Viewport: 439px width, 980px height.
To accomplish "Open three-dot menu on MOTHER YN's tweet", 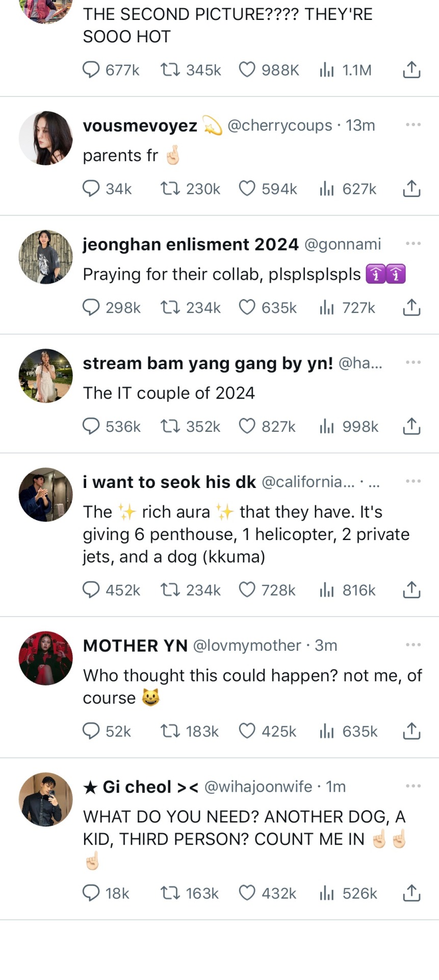I will pyautogui.click(x=413, y=645).
